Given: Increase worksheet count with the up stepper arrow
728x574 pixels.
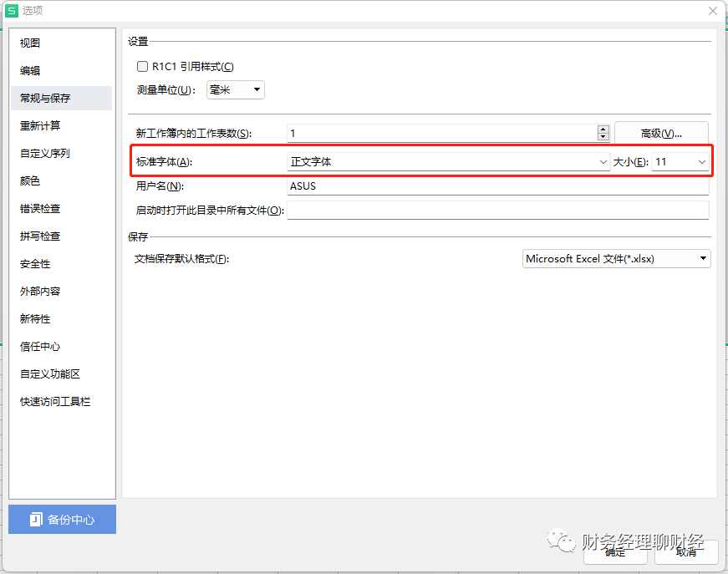Looking at the screenshot, I should click(603, 128).
